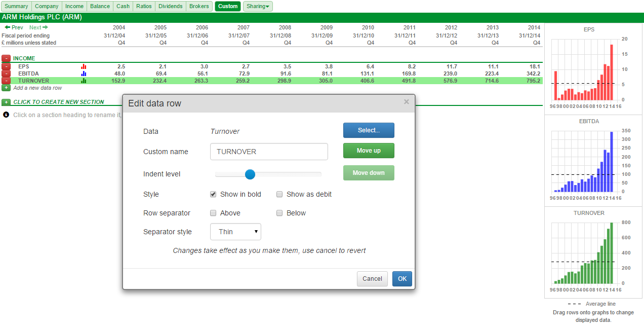Open the Sharing dropdown menu
This screenshot has height=328, width=644.
tap(258, 6)
